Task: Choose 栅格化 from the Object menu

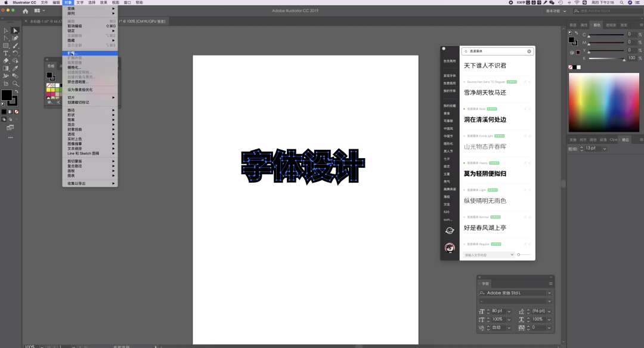Action: [x=73, y=67]
